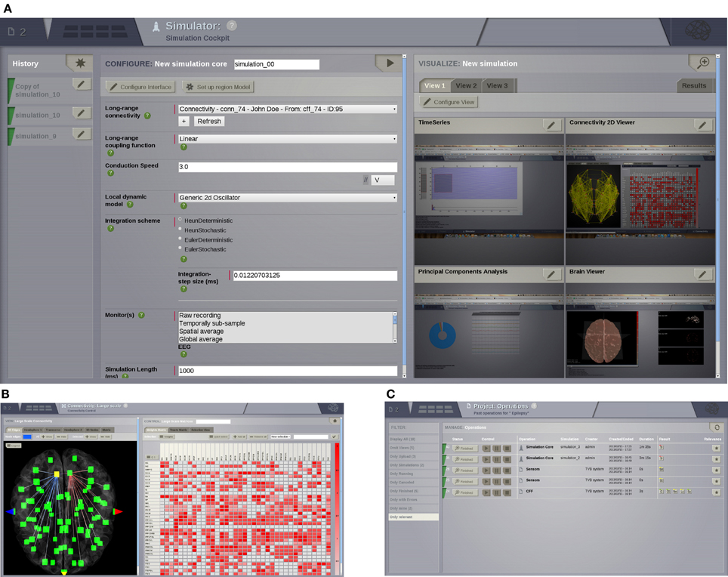Image resolution: width=728 pixels, height=577 pixels.
Task: Click the Quick select button
Action: (x=219, y=437)
